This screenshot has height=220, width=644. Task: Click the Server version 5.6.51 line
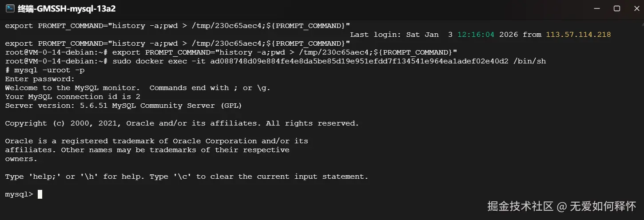(123, 106)
